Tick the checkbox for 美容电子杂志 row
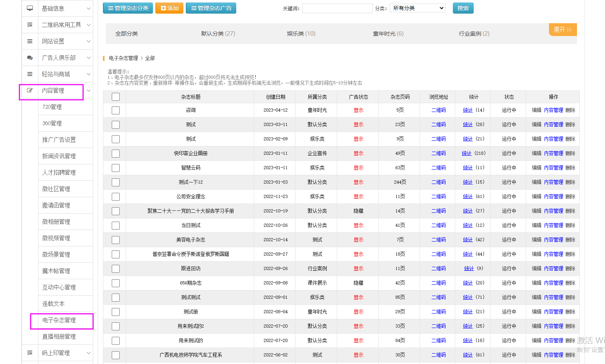The height and width of the screenshot is (364, 605). coord(116,240)
